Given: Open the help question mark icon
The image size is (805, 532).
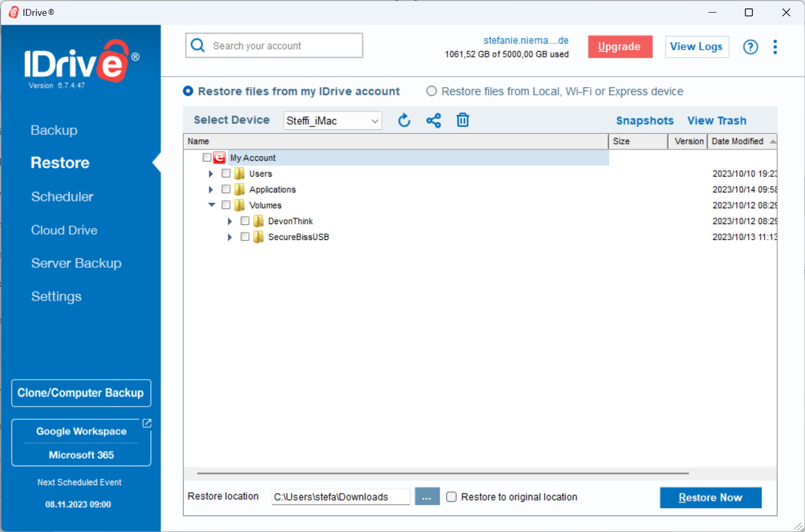Looking at the screenshot, I should tap(750, 47).
